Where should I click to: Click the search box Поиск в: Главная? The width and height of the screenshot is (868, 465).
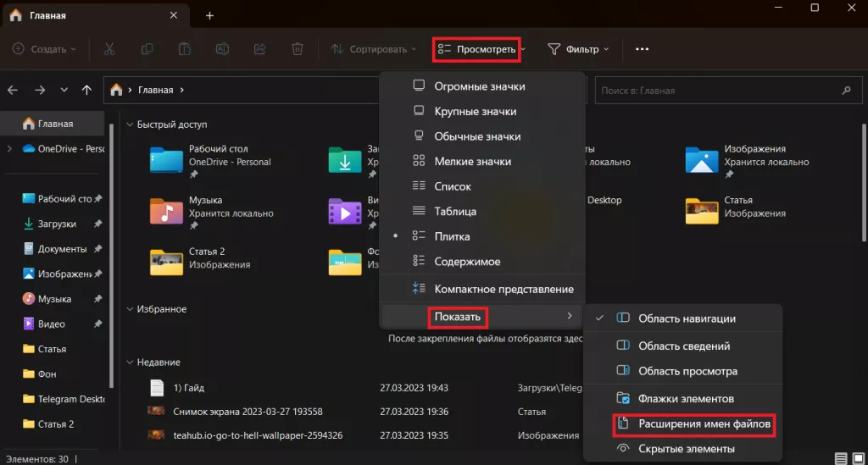coord(716,90)
